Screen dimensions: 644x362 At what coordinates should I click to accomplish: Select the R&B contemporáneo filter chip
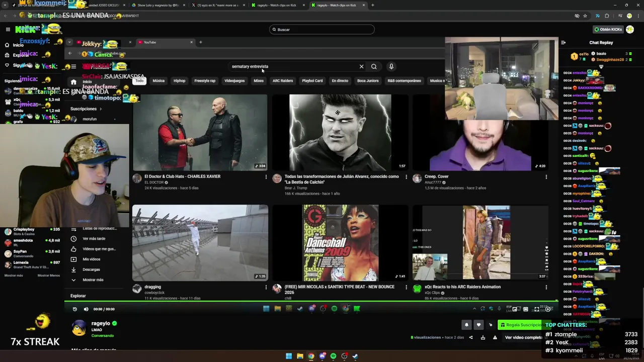[404, 80]
